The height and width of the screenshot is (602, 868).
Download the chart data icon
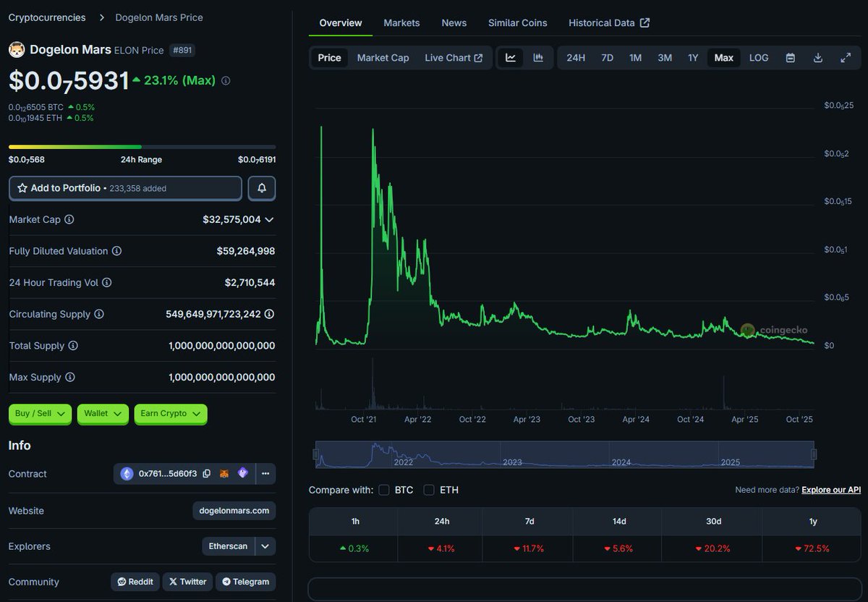click(x=818, y=57)
